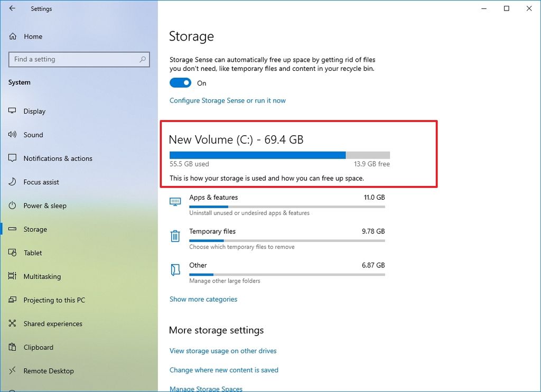
Task: Open Notifications & actions settings
Action: pos(57,158)
